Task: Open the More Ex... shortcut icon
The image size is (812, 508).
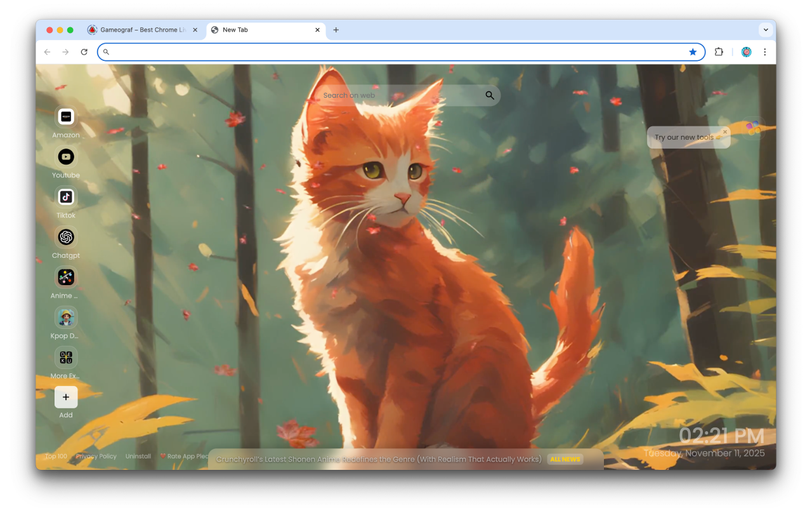Action: tap(66, 357)
